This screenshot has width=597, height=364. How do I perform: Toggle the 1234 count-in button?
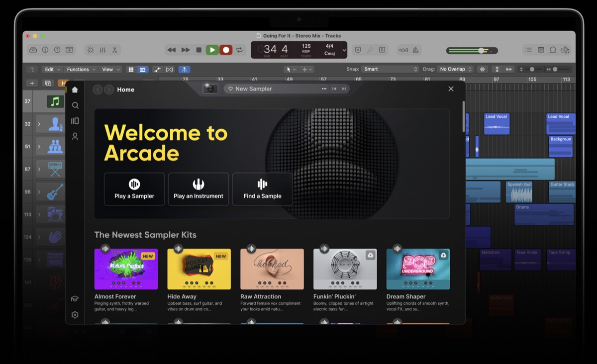click(403, 50)
